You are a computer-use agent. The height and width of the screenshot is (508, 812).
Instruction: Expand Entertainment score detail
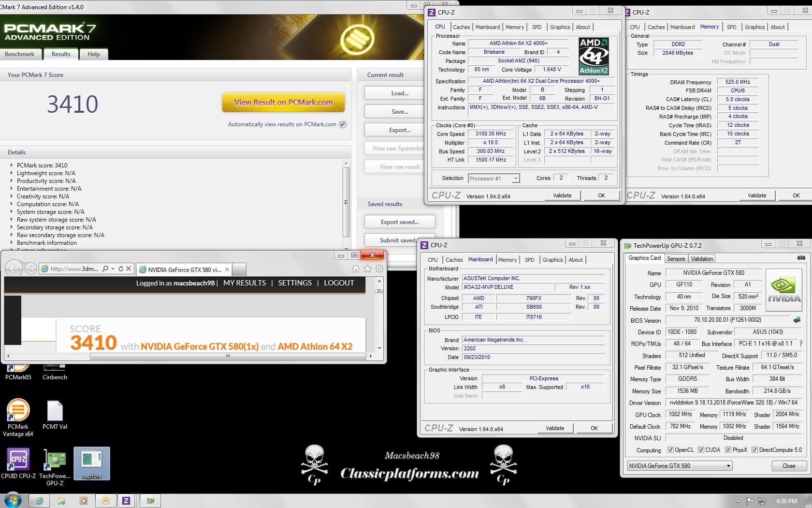(x=12, y=188)
